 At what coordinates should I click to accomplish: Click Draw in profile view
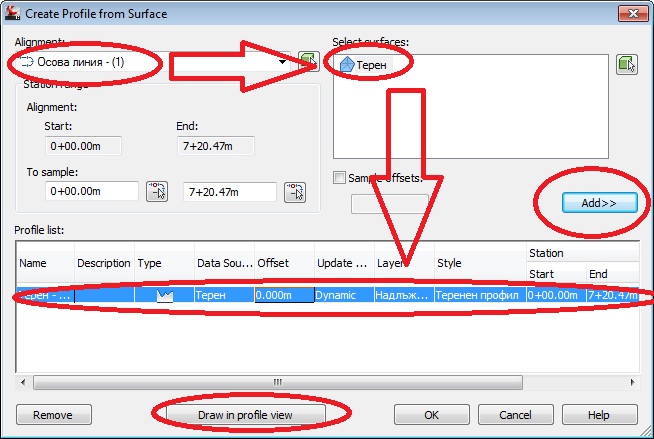point(246,415)
